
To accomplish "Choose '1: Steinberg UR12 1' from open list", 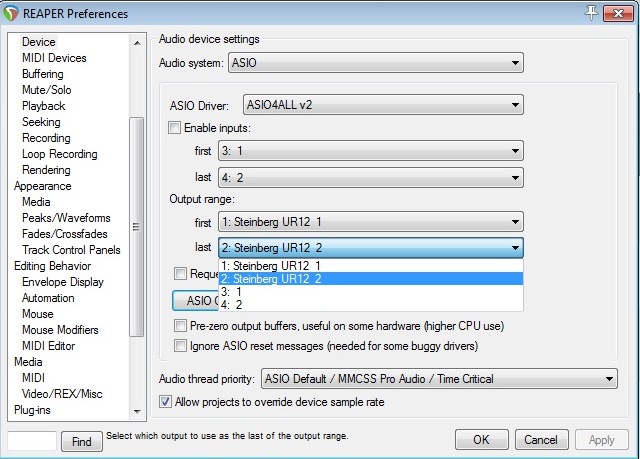I will tap(371, 266).
